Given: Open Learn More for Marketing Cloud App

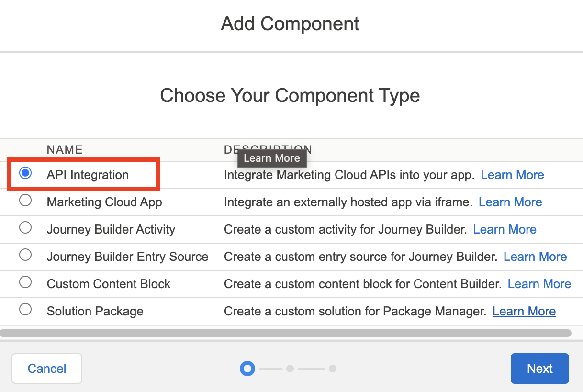Looking at the screenshot, I should [x=510, y=202].
